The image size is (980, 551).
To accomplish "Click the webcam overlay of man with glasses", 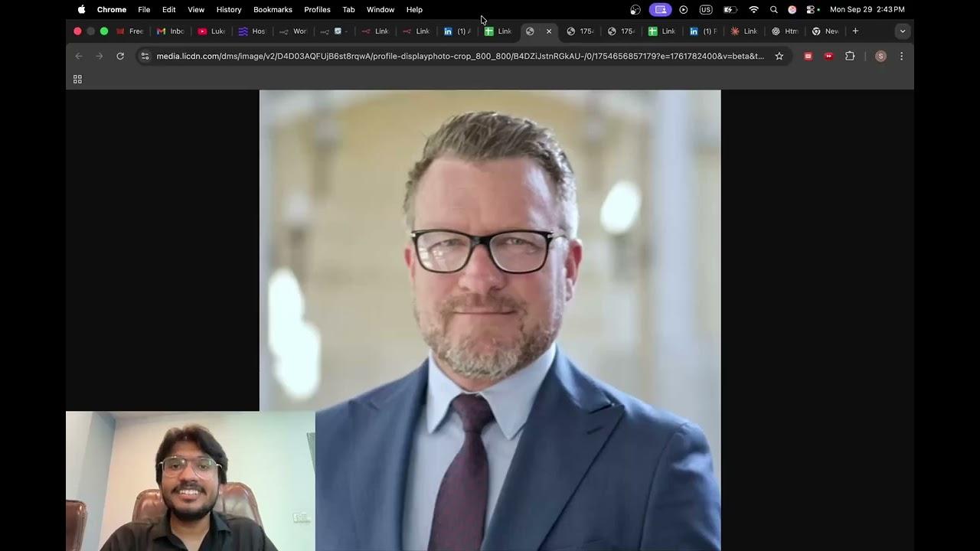I will coord(190,481).
